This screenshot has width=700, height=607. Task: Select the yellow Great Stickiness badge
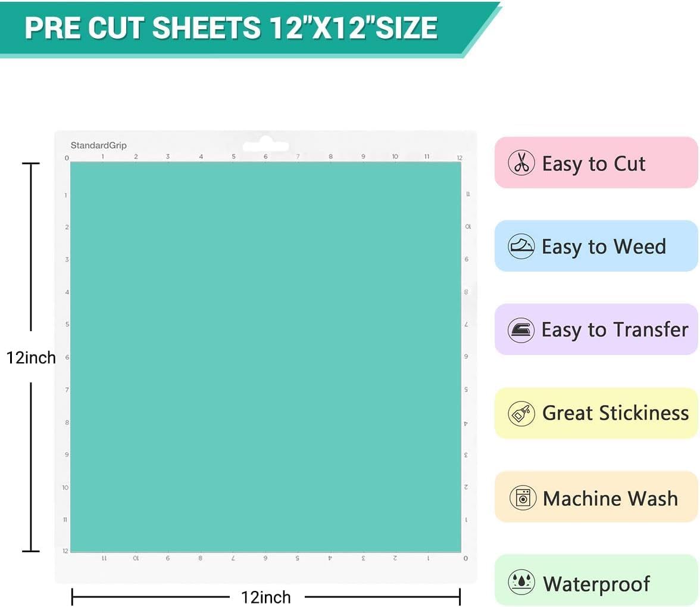pos(596,413)
